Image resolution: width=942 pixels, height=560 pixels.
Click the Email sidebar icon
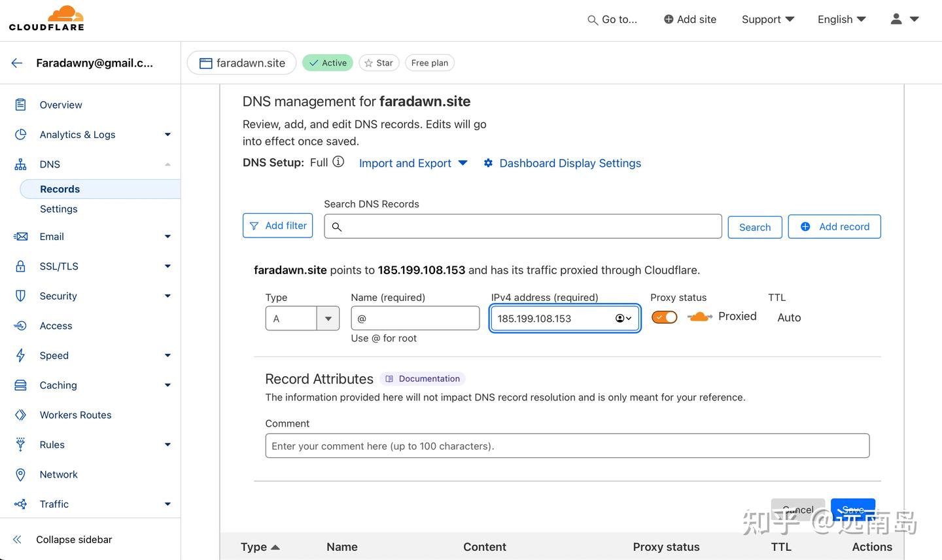click(x=20, y=236)
